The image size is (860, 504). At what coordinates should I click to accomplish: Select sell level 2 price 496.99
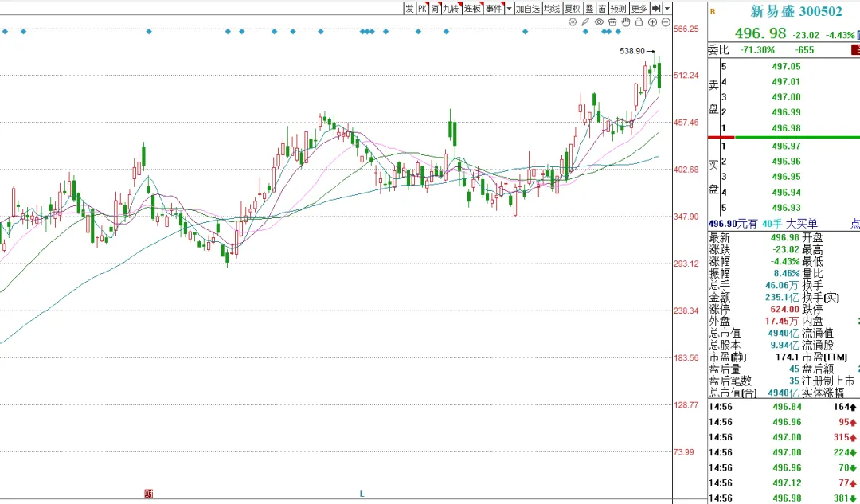pos(786,112)
